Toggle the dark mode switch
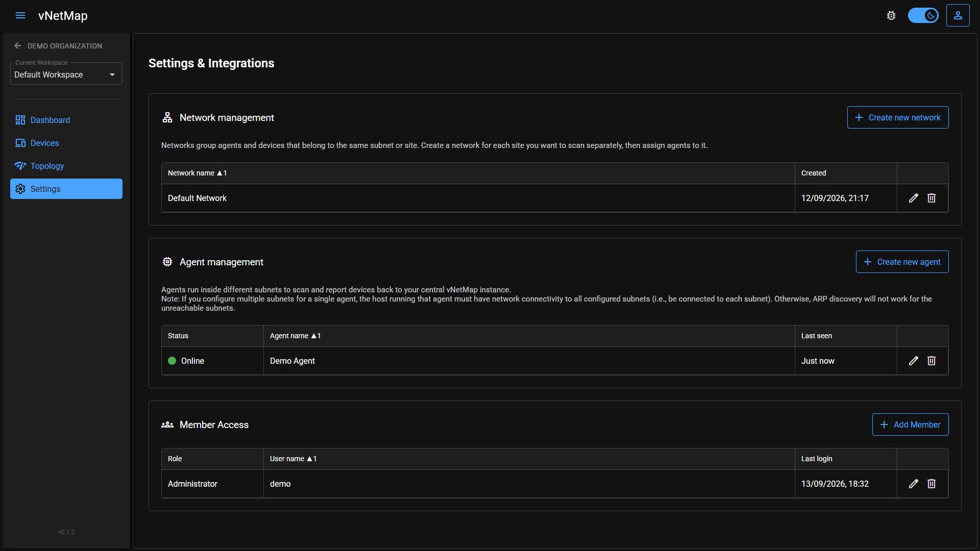Viewport: 980px width, 551px height. 923,15
